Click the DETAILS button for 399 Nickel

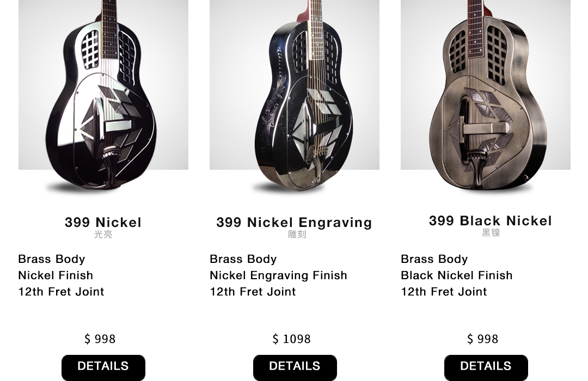click(x=103, y=367)
